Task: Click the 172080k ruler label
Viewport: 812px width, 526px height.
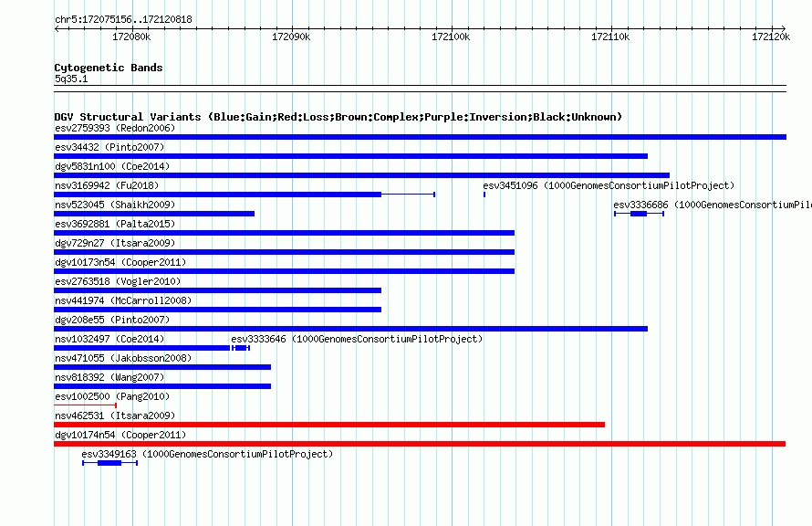Action: tap(131, 37)
